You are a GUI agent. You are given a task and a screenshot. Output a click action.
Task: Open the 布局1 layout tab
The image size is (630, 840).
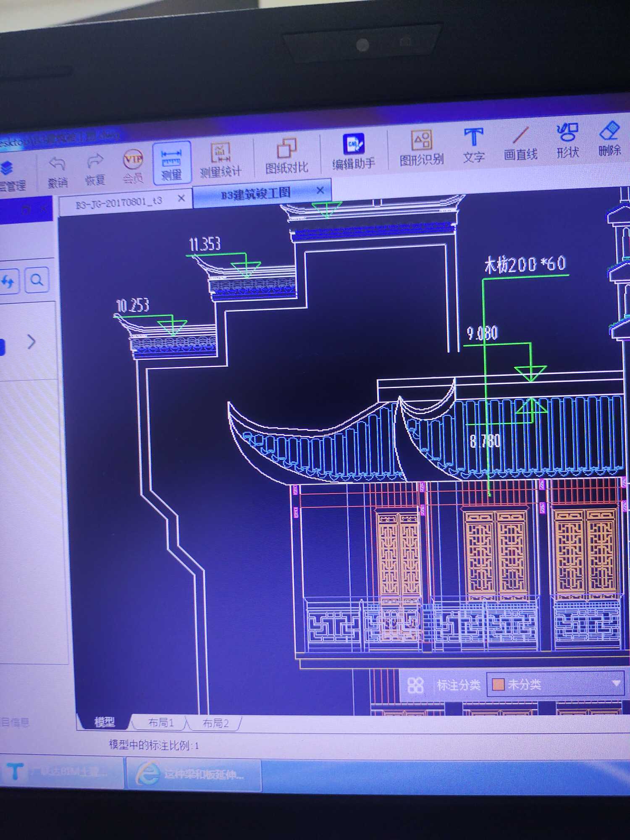pyautogui.click(x=161, y=722)
